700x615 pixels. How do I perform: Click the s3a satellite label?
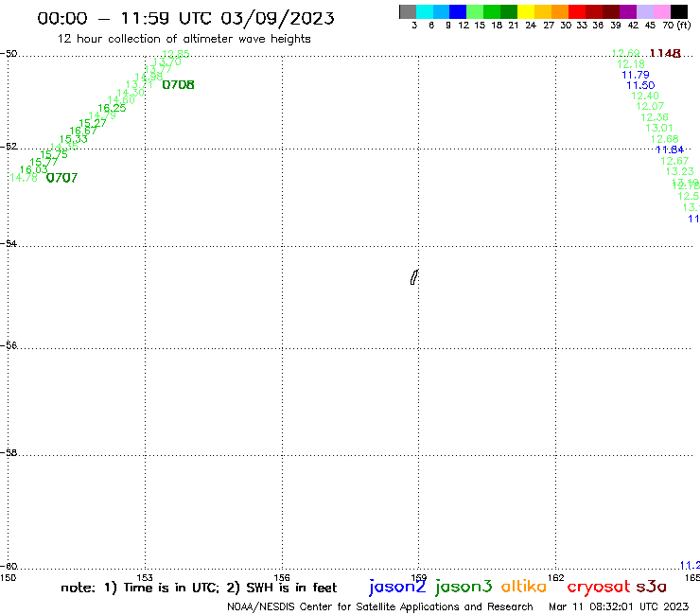point(651,587)
